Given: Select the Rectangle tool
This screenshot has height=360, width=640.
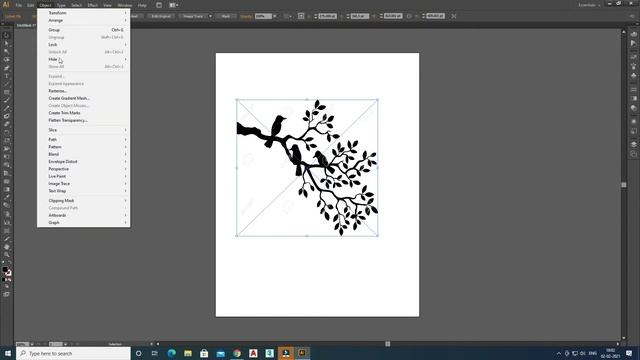Looking at the screenshot, I should tap(6, 93).
